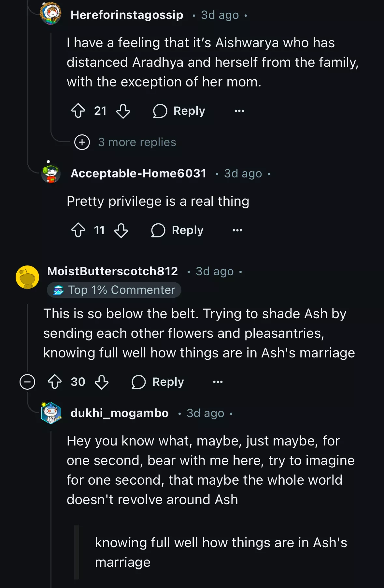384x588 pixels.
Task: Open dukhi_mogambo's username link
Action: [120, 413]
